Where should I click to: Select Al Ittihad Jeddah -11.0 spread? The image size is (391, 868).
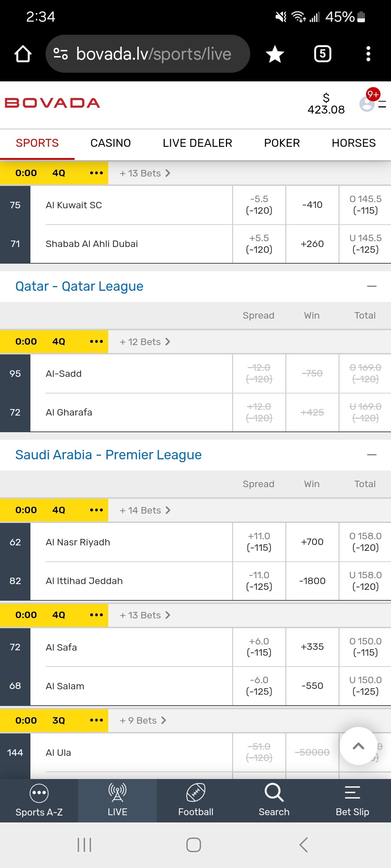(x=259, y=581)
